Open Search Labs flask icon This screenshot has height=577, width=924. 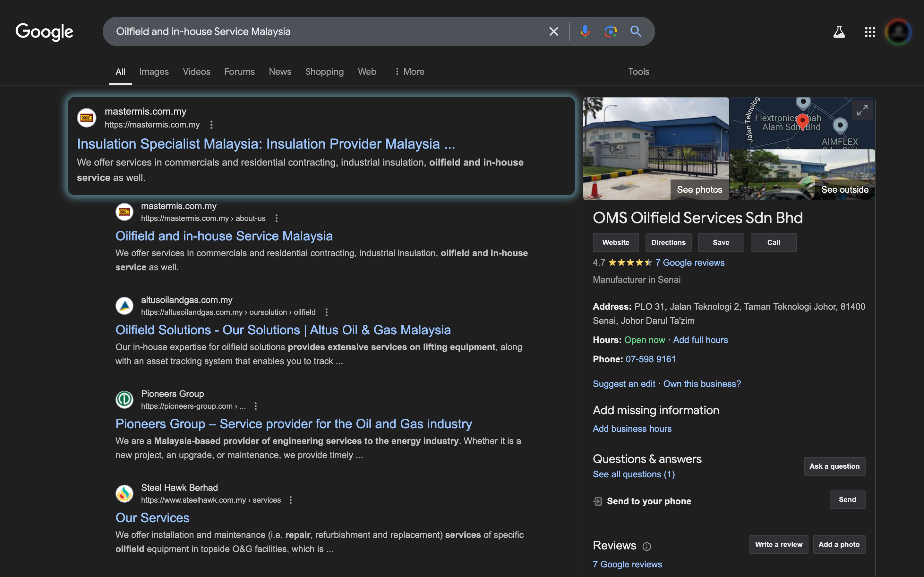(839, 32)
